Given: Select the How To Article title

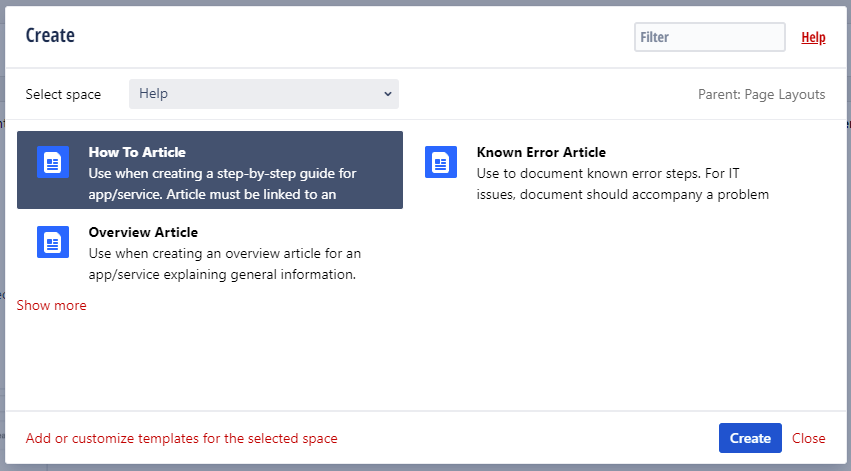Looking at the screenshot, I should point(137,152).
